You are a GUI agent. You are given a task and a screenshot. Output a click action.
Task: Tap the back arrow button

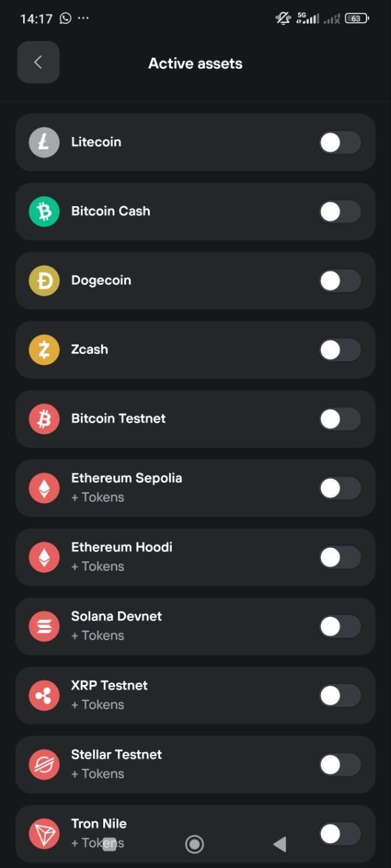38,62
